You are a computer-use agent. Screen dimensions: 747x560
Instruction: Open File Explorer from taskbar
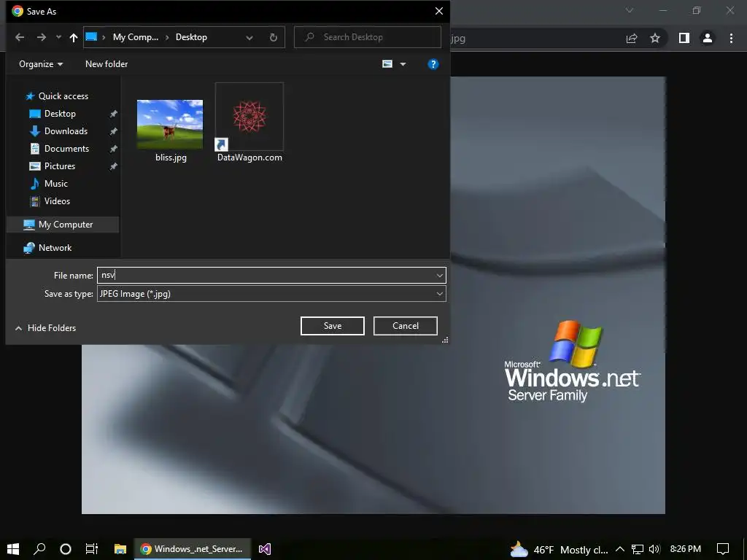[x=120, y=548]
